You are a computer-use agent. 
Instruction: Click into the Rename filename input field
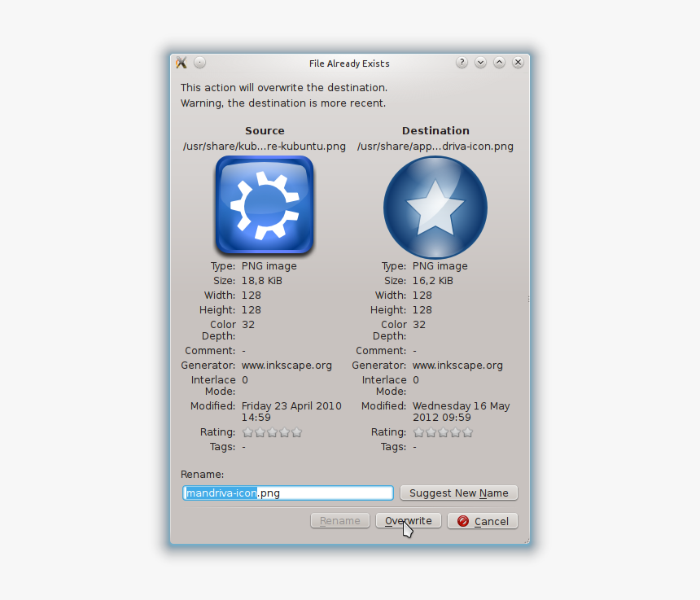[x=288, y=493]
